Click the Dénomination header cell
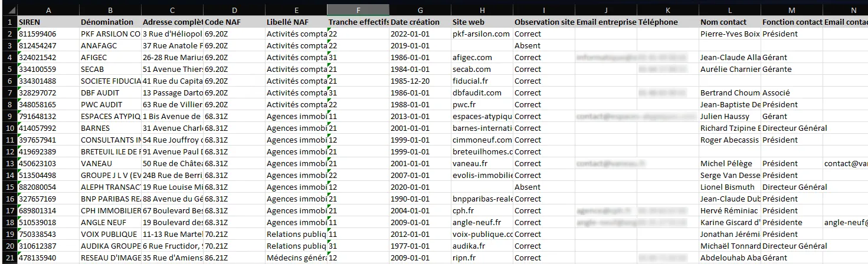Image resolution: width=868 pixels, height=264 pixels. coord(110,22)
